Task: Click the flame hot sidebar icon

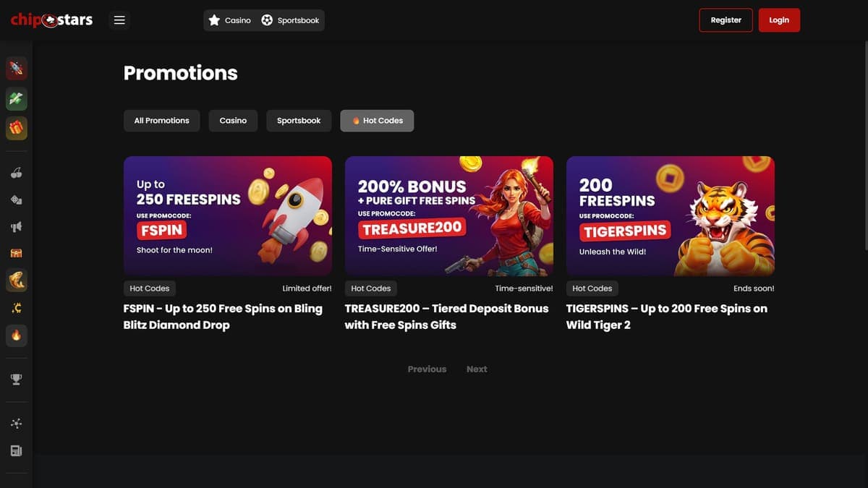Action: click(x=17, y=335)
